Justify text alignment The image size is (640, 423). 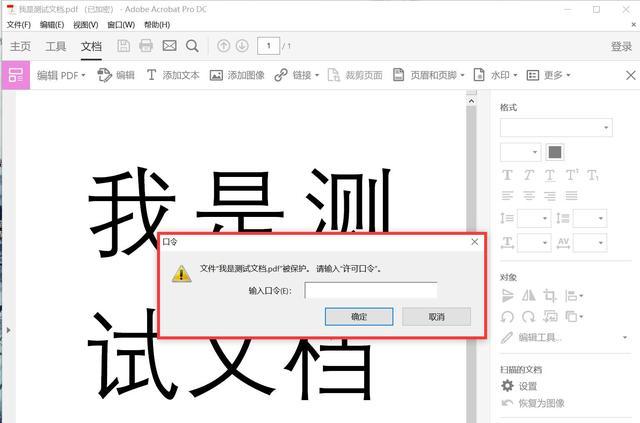[571, 196]
